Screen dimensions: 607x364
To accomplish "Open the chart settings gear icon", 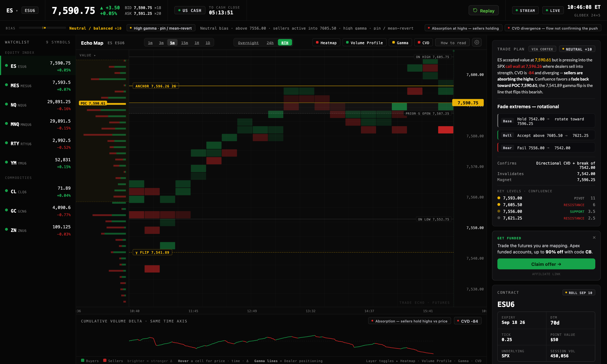I will (x=476, y=43).
